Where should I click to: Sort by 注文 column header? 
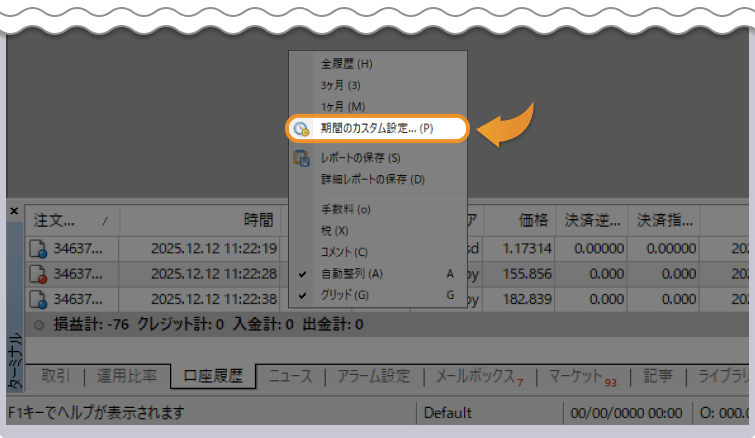point(72,220)
